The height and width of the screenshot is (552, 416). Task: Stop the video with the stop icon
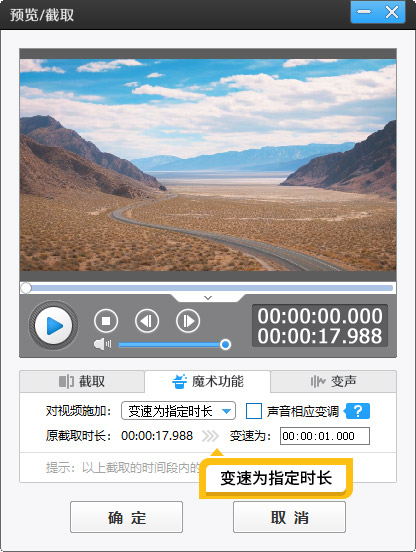point(106,321)
